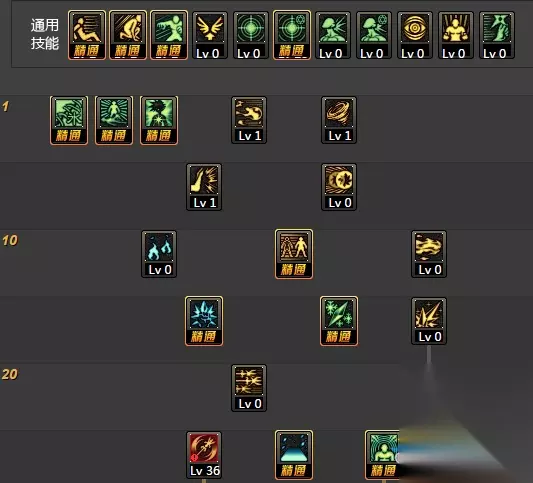This screenshot has height=483, width=533.
Task: Click the green snowflake blade mastered skill
Action: (x=339, y=321)
